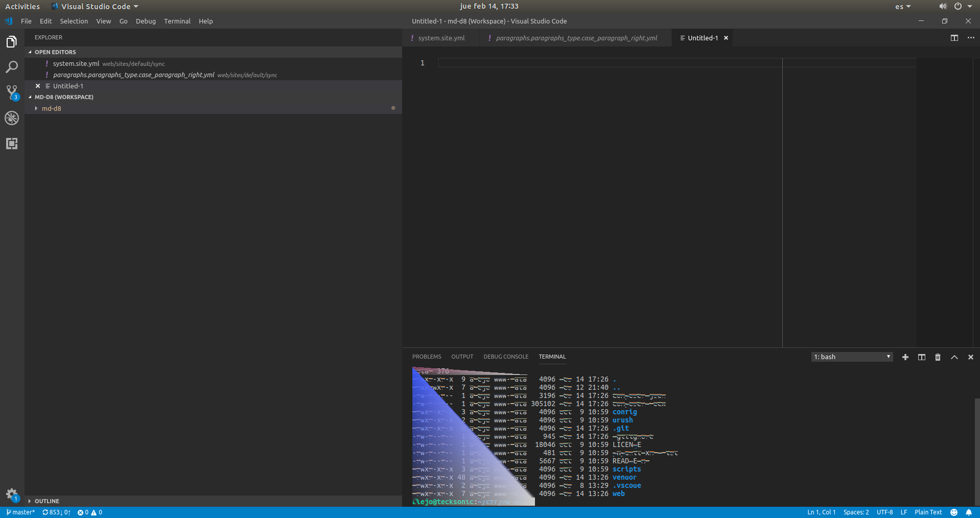The height and width of the screenshot is (518, 980).
Task: Open editor actions with the ellipsis icon
Action: tap(970, 37)
